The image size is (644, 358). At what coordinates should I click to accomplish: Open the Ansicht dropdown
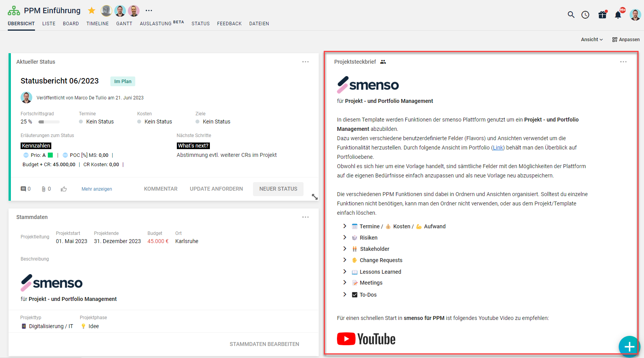point(592,40)
